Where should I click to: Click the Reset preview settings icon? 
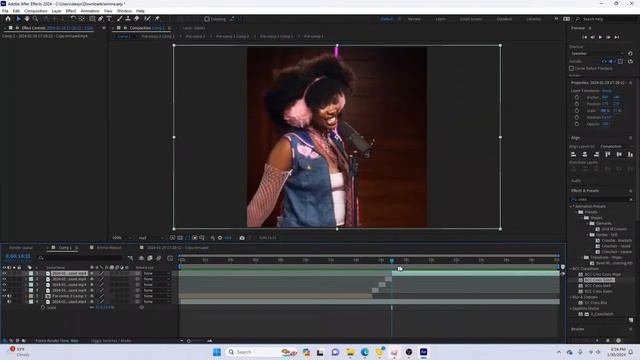pos(630,53)
